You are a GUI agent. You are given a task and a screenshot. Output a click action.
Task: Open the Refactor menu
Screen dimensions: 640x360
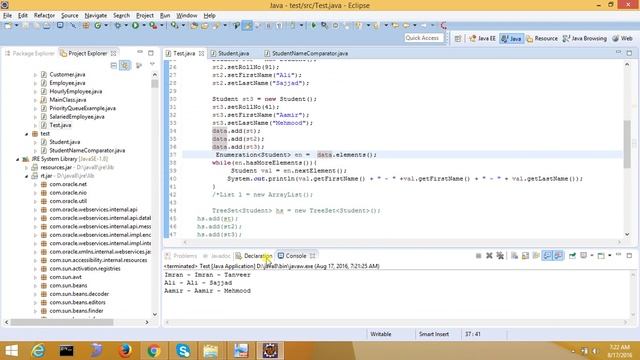[44, 16]
